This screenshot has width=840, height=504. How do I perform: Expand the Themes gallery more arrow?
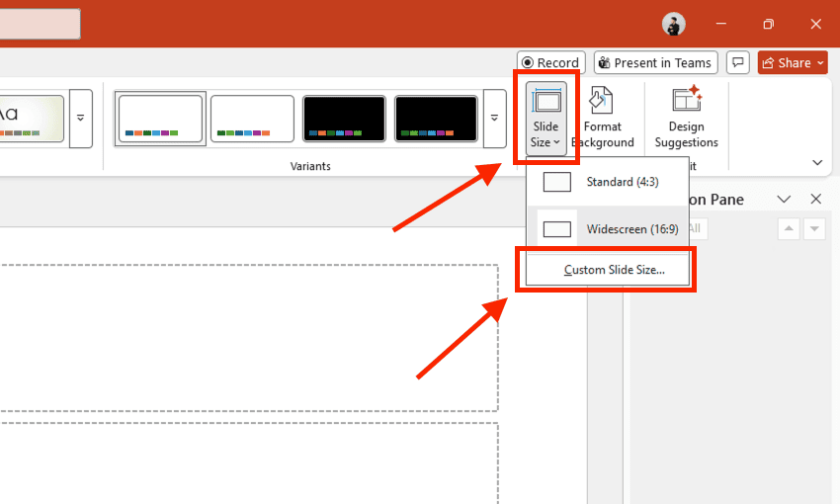[x=81, y=119]
